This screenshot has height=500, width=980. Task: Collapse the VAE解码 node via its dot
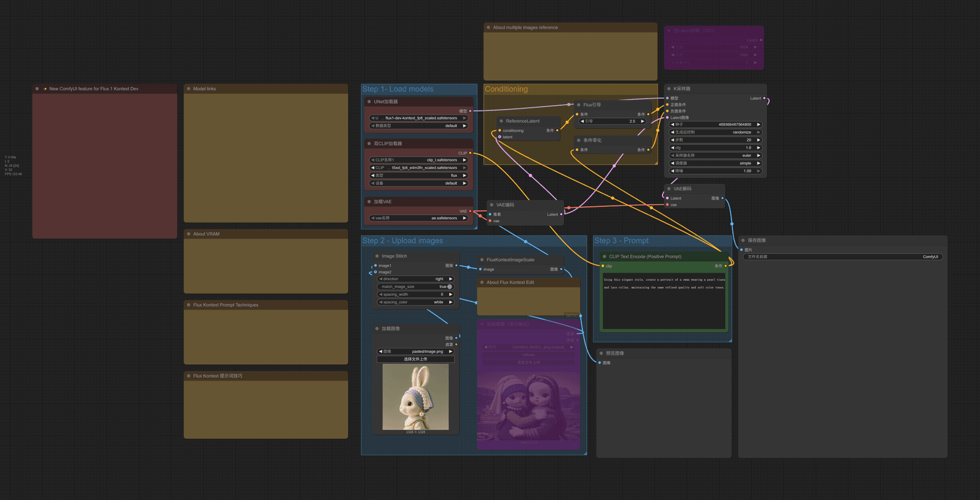tap(669, 188)
